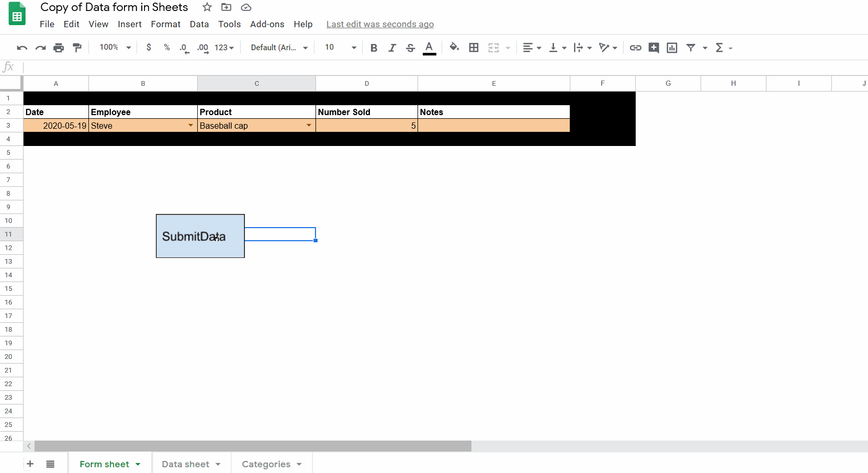Viewport: 868px width, 473px height.
Task: Toggle strikethrough formatting
Action: click(410, 48)
